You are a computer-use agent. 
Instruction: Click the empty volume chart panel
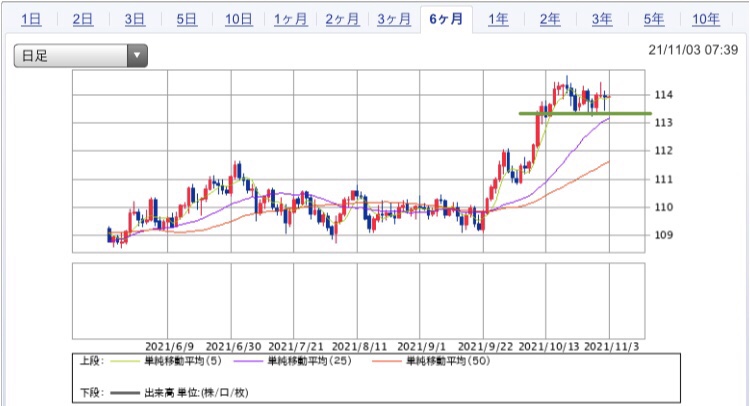pos(358,301)
